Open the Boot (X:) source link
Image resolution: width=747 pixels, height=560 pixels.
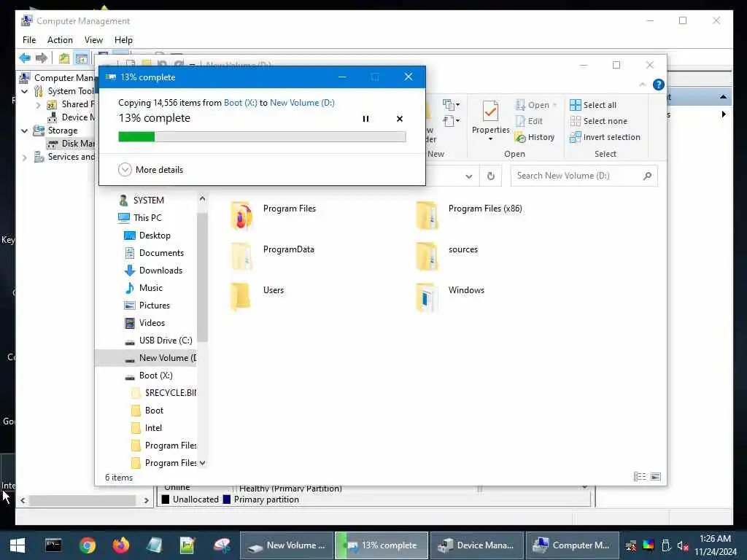coord(240,102)
